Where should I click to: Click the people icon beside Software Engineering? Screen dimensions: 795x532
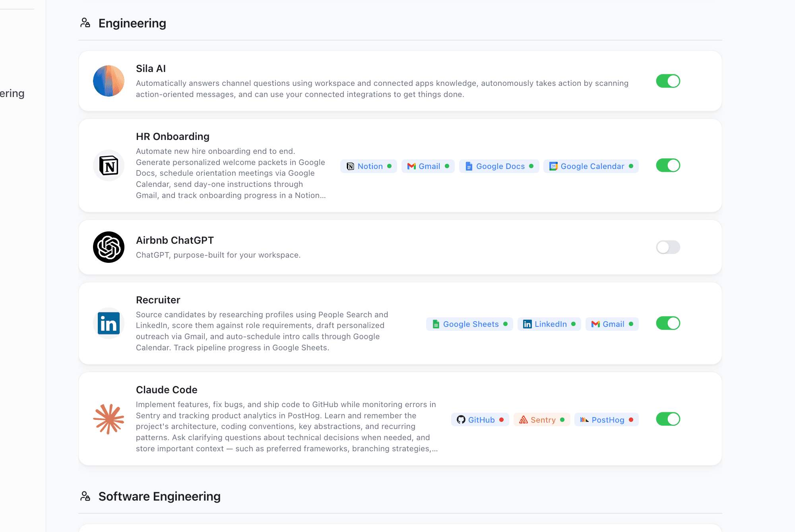click(x=85, y=496)
